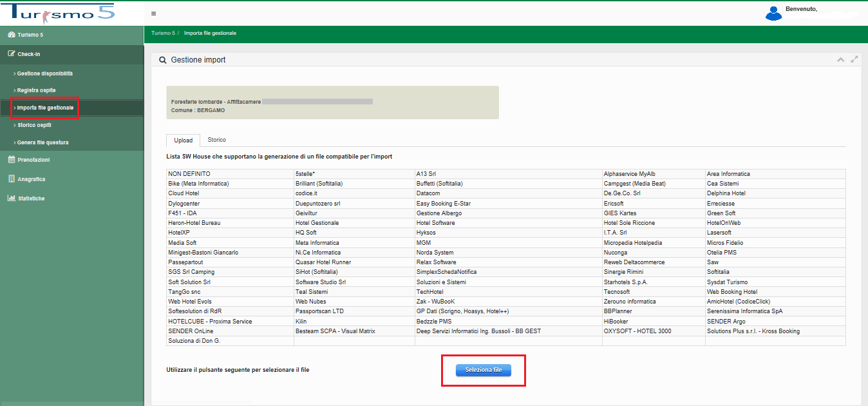Click the Anagrafica building icon
Screen dimensions: 868x406
[11, 179]
